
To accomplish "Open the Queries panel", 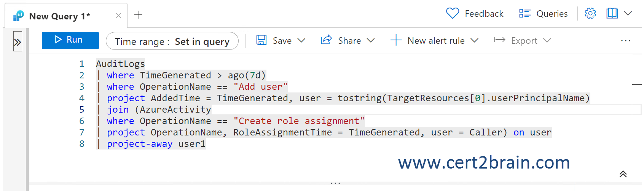I will 544,14.
